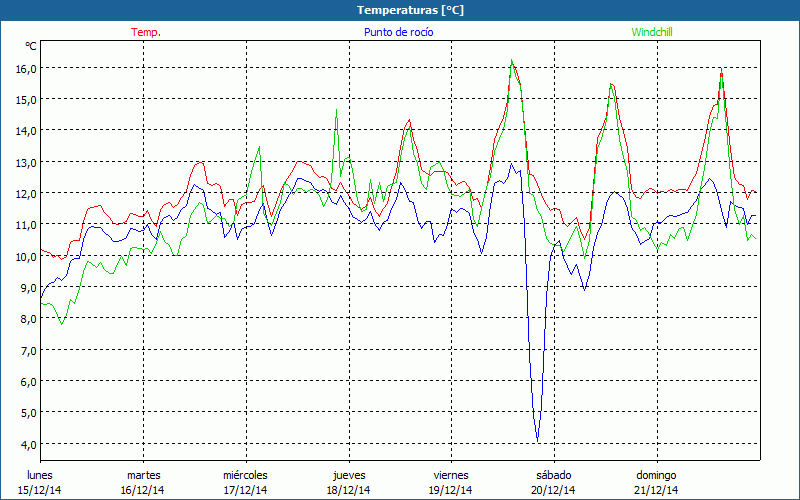This screenshot has width=800, height=500.
Task: Select the sábado day label
Action: [553, 475]
